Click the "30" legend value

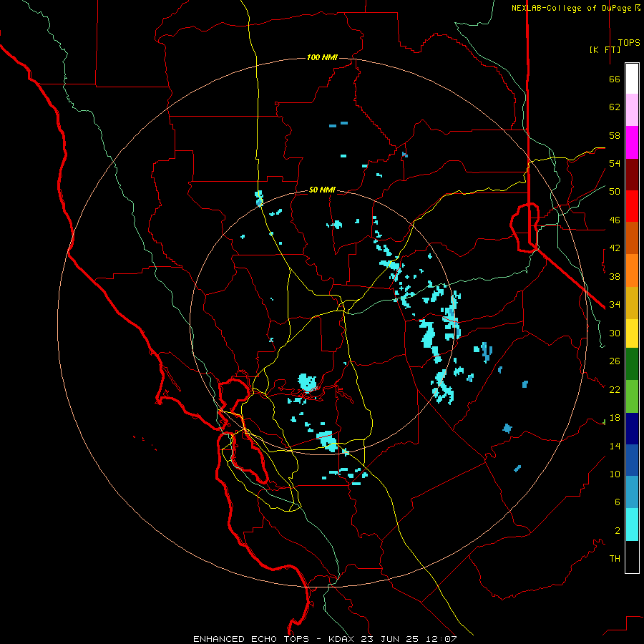coord(615,333)
